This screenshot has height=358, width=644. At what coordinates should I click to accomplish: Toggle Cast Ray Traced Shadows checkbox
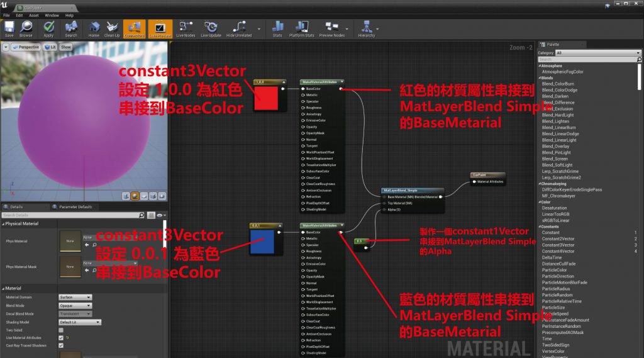pos(61,345)
